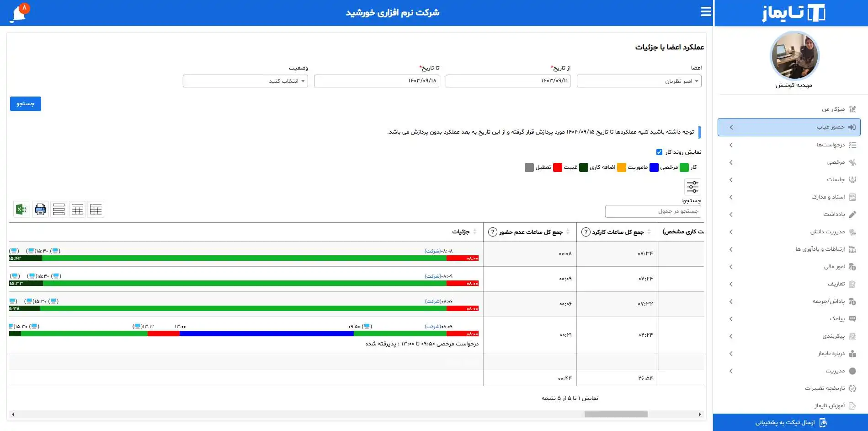Print the performance table
Image resolution: width=868 pixels, height=431 pixels.
pyautogui.click(x=40, y=210)
